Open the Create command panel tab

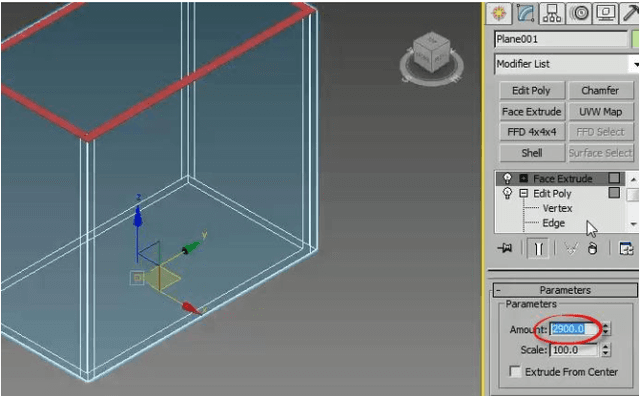[499, 13]
